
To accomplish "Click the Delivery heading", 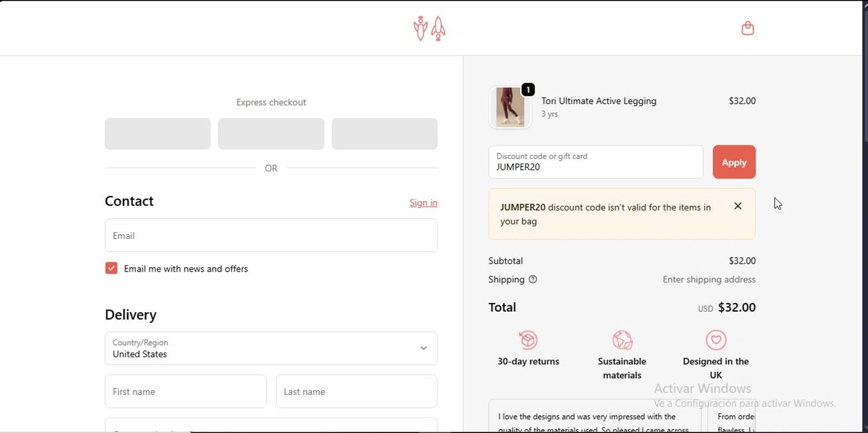I will pos(131,314).
